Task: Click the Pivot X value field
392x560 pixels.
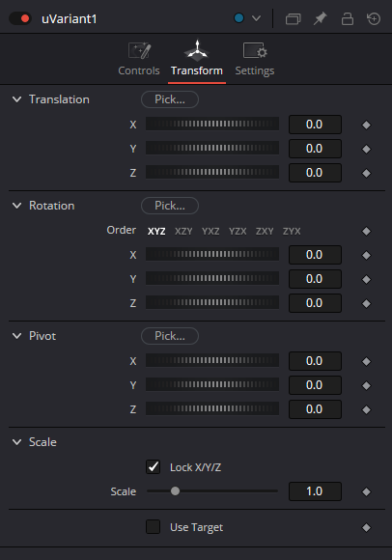Action: tap(315, 361)
